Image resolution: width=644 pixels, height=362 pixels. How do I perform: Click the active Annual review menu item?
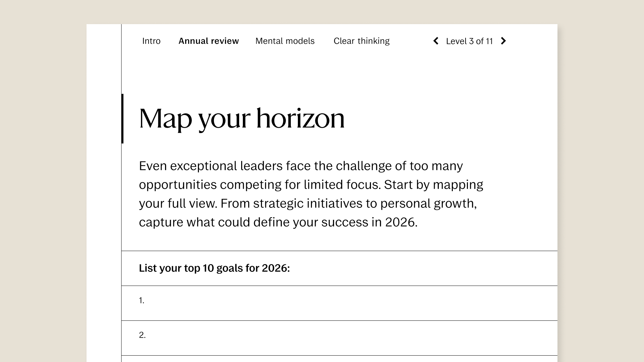point(209,41)
